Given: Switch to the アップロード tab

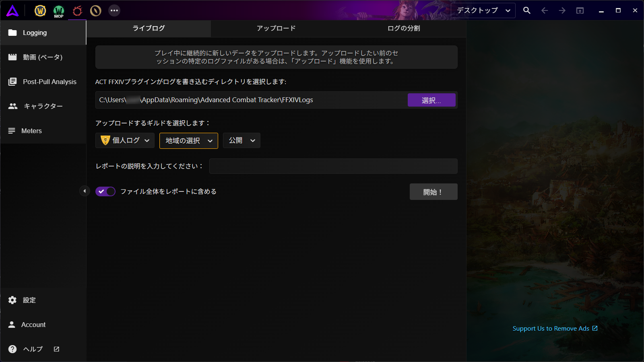Looking at the screenshot, I should click(x=276, y=28).
